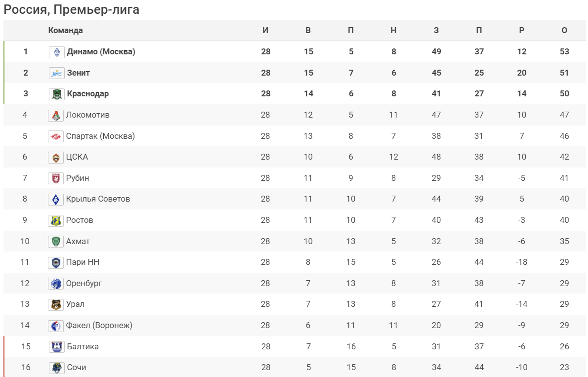Click the Россия, Премьер-лига heading
This screenshot has width=588, height=377.
coord(71,9)
